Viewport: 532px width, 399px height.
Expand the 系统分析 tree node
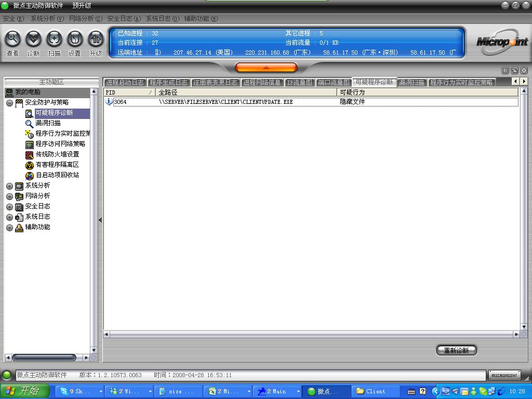click(9, 186)
